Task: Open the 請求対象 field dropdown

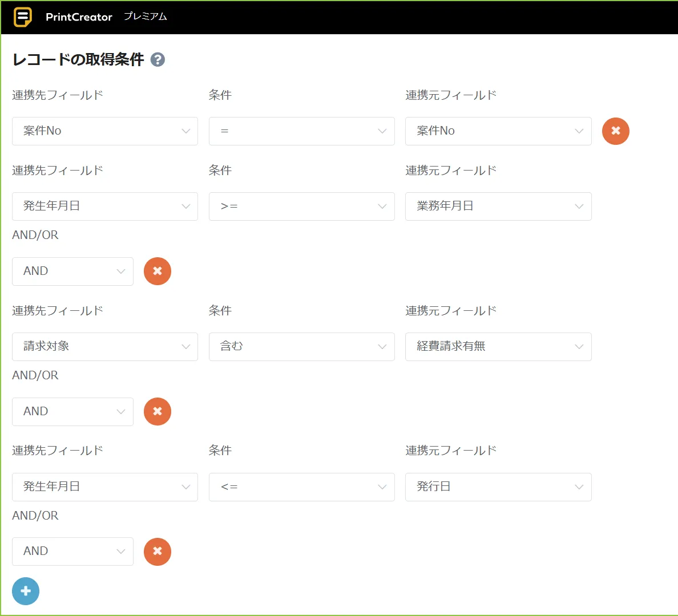Action: coord(105,347)
